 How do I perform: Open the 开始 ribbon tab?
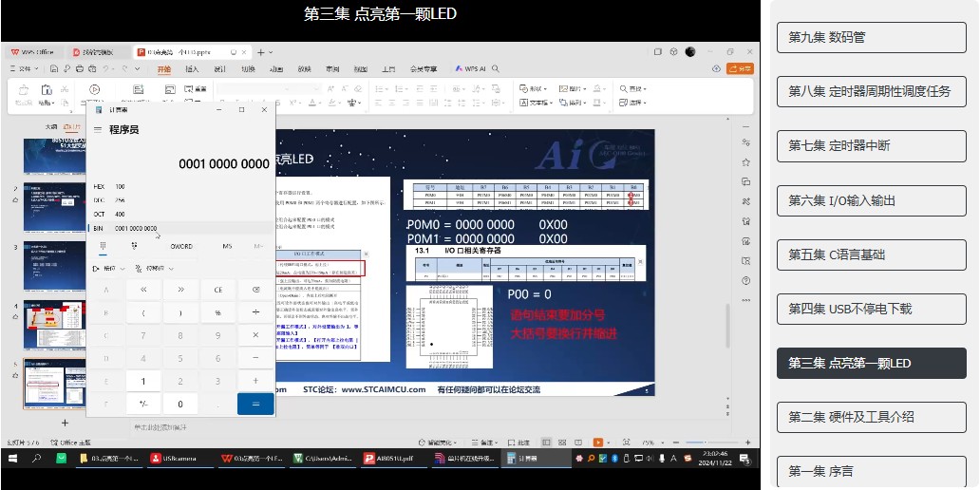click(163, 68)
